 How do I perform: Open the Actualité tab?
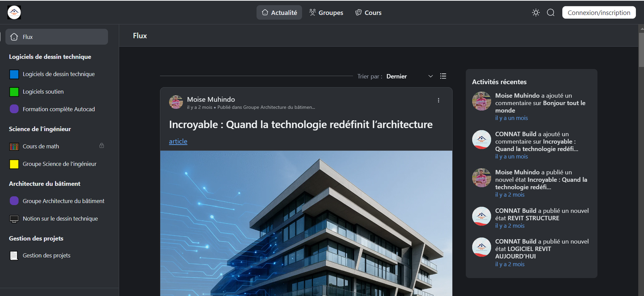(x=279, y=12)
